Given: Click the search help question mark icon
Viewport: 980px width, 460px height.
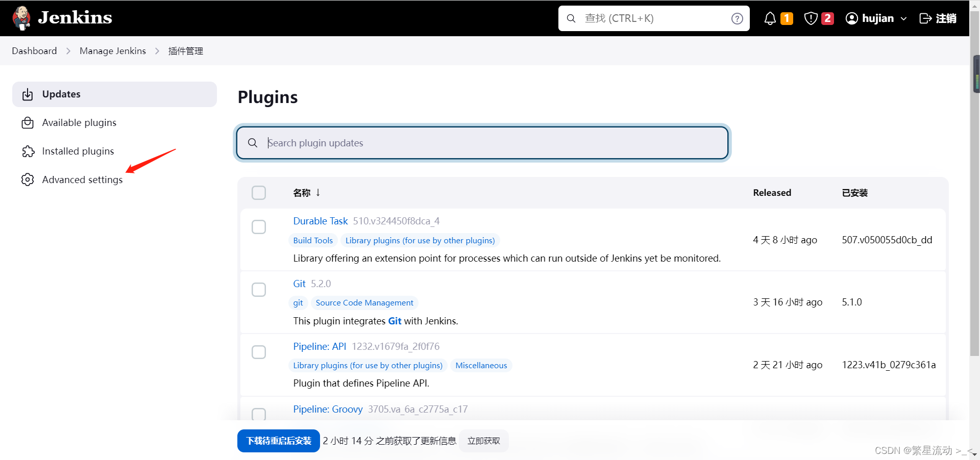Looking at the screenshot, I should click(x=737, y=18).
